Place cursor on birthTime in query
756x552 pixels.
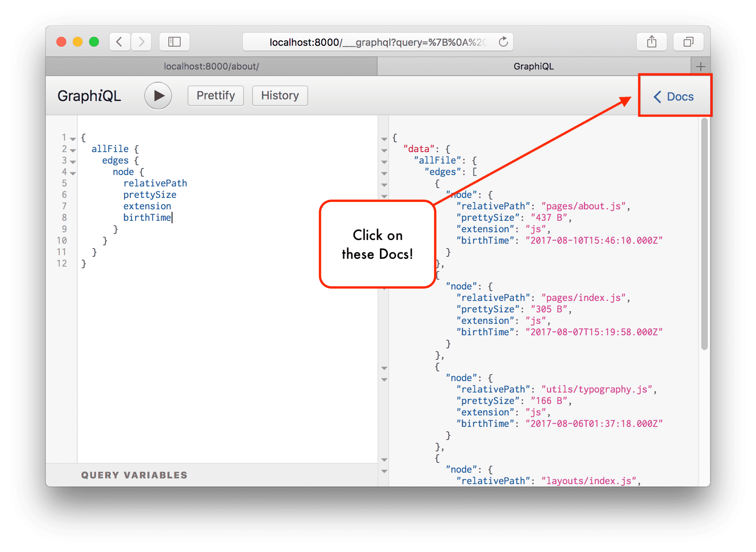[x=147, y=218]
